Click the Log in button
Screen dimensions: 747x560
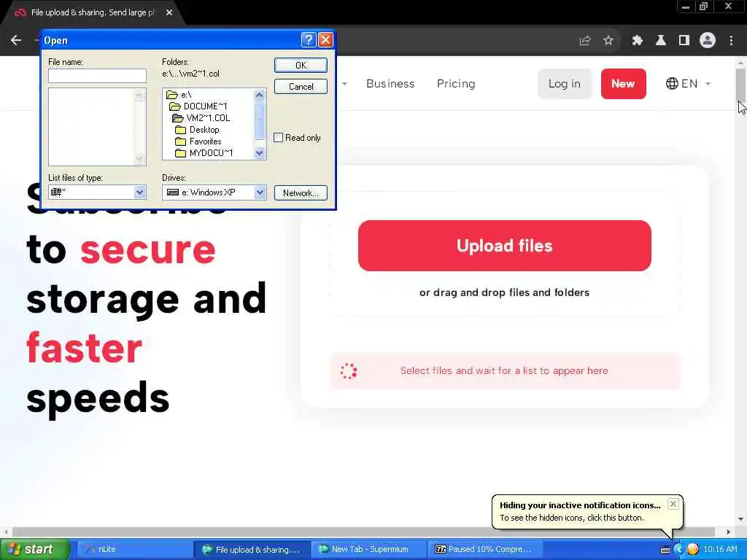point(565,84)
